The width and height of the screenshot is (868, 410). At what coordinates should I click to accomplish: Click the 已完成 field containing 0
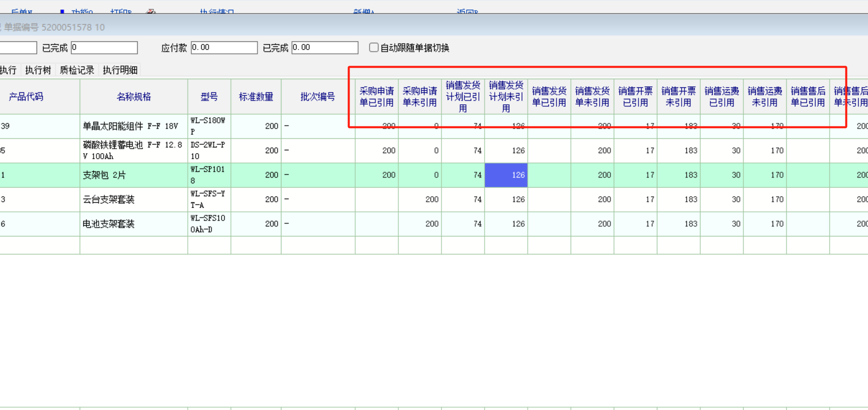(104, 48)
